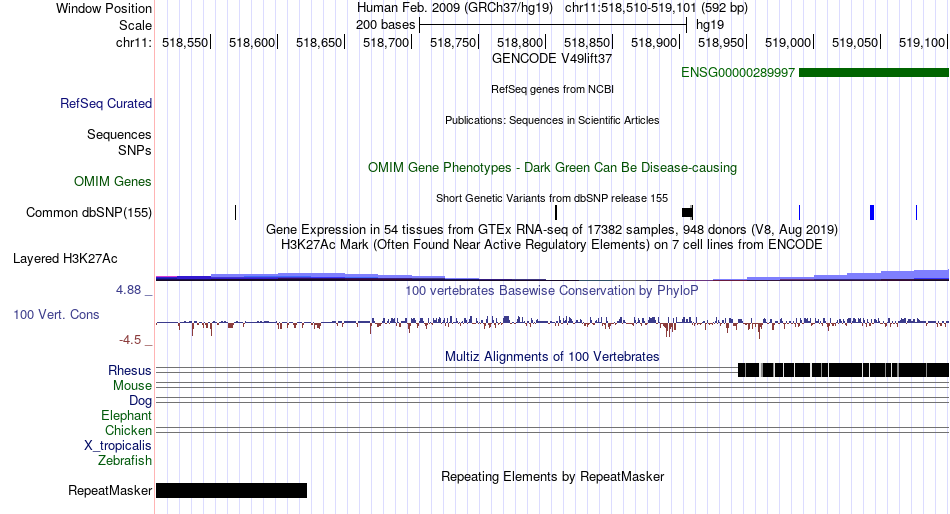Click the Elephant alignment row label
This screenshot has width=950, height=514.
pyautogui.click(x=126, y=416)
